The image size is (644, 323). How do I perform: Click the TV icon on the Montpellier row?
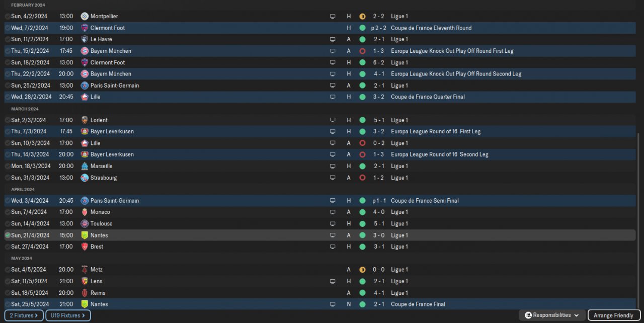332,17
